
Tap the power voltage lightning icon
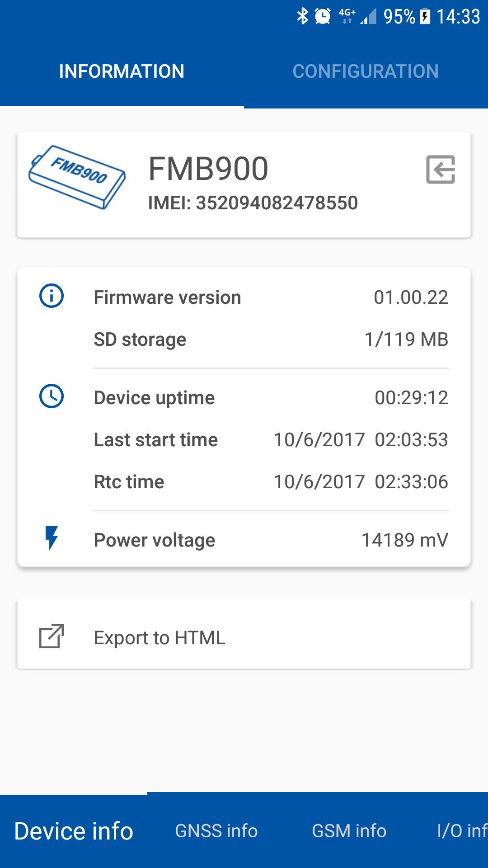(52, 538)
